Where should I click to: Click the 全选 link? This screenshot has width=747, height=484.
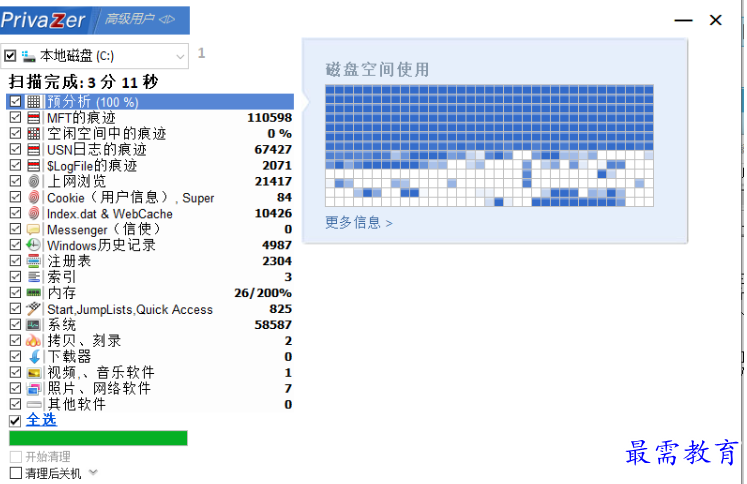(41, 420)
